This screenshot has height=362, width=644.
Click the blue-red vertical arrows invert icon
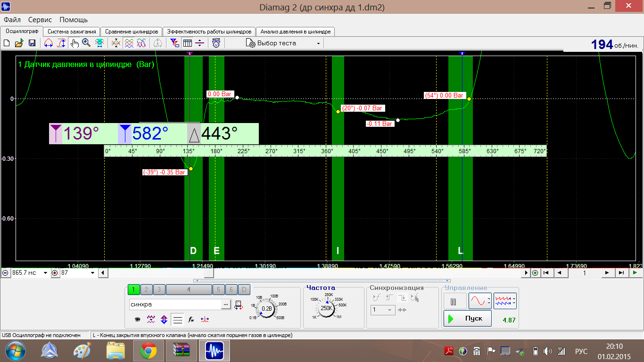point(164,319)
